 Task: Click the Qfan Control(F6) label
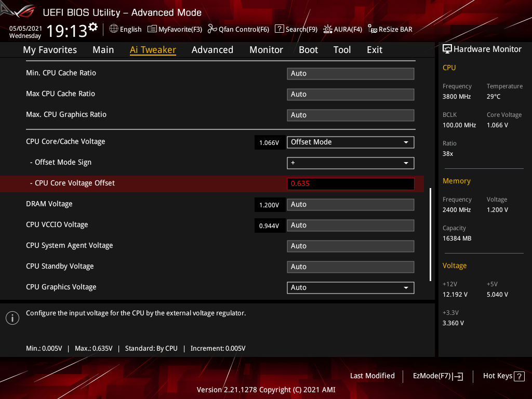[244, 29]
